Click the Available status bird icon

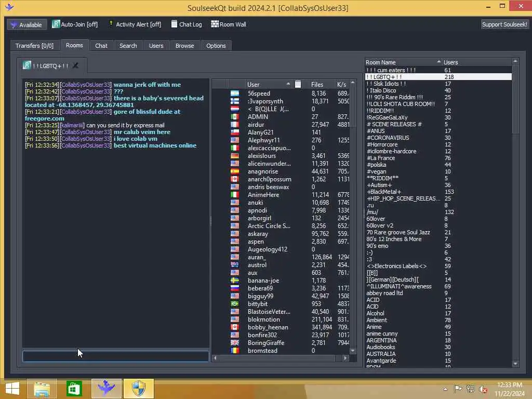[14, 25]
